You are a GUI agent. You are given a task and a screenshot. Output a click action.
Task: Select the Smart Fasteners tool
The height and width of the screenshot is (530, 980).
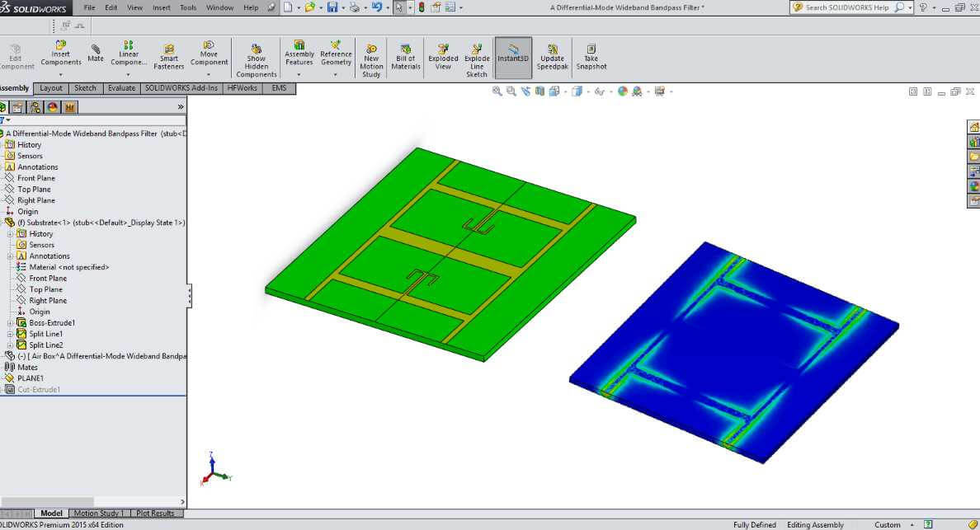click(x=168, y=56)
